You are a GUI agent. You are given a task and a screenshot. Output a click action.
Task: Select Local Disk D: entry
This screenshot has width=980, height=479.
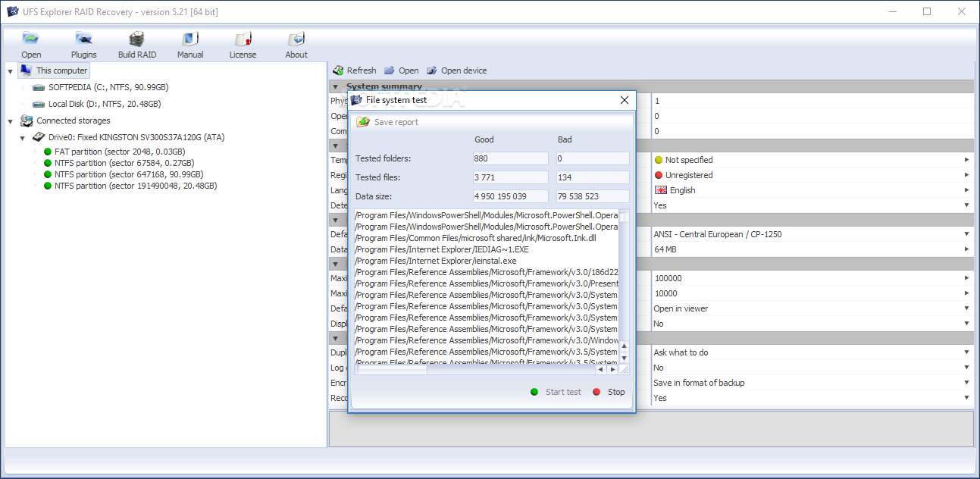[x=96, y=104]
